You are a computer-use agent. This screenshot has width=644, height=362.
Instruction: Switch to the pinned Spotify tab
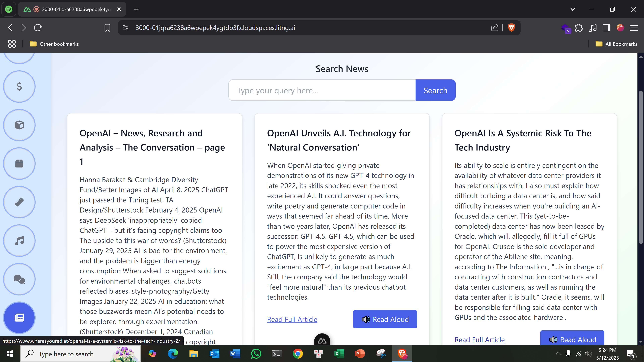pyautogui.click(x=9, y=9)
